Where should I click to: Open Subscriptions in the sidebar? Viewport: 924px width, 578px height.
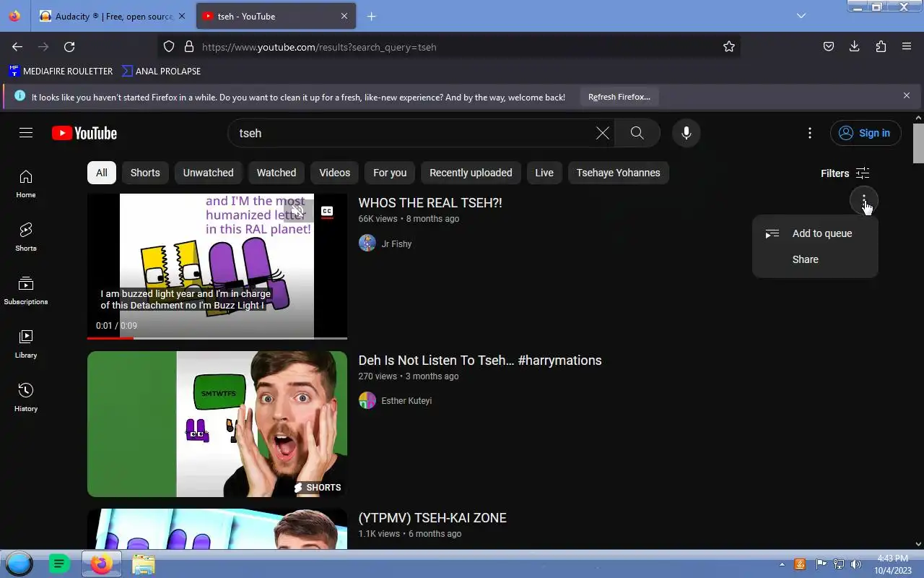(26, 290)
